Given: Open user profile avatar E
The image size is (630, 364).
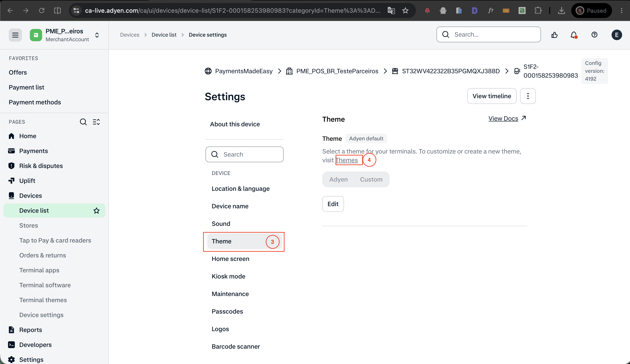Looking at the screenshot, I should (x=616, y=35).
